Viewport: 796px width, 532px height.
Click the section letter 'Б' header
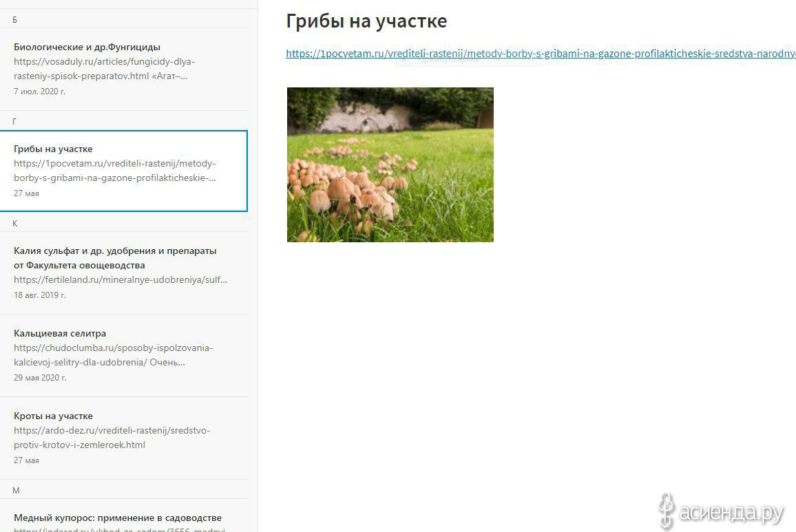click(14, 20)
